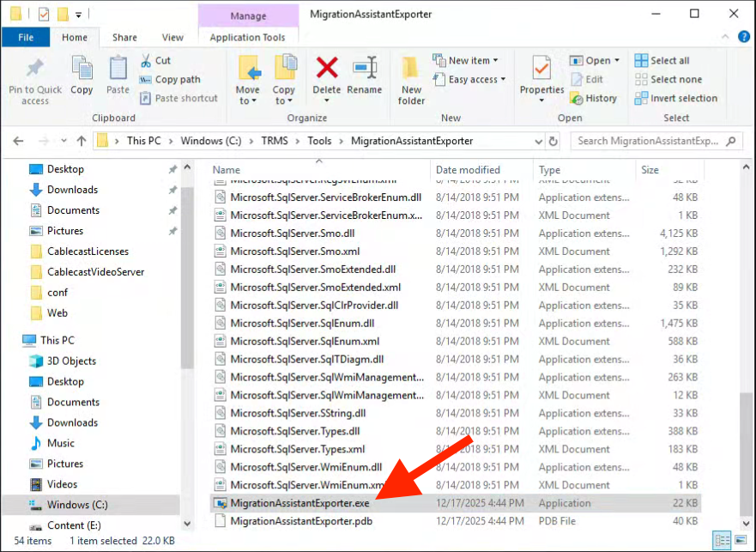
Task: Click Invert selection
Action: [675, 98]
